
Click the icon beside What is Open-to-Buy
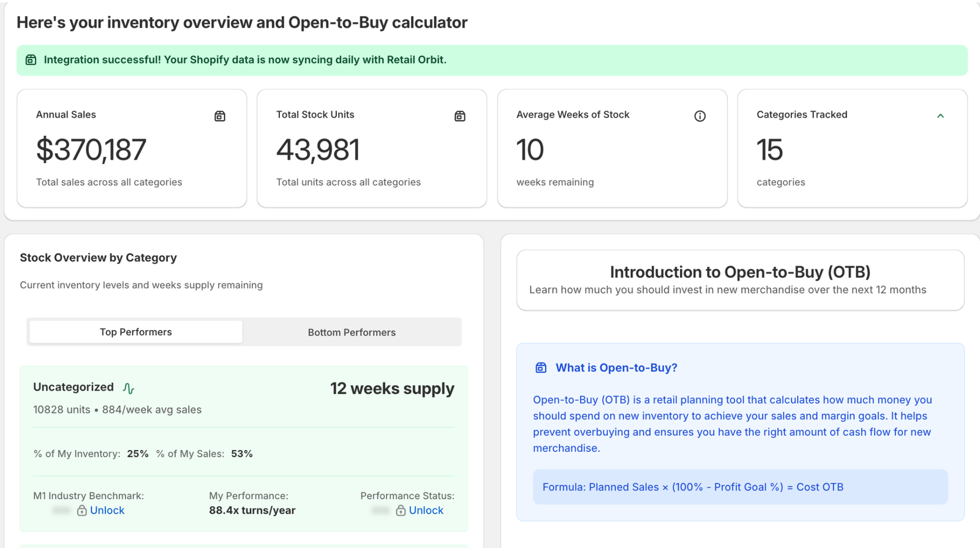(x=541, y=368)
